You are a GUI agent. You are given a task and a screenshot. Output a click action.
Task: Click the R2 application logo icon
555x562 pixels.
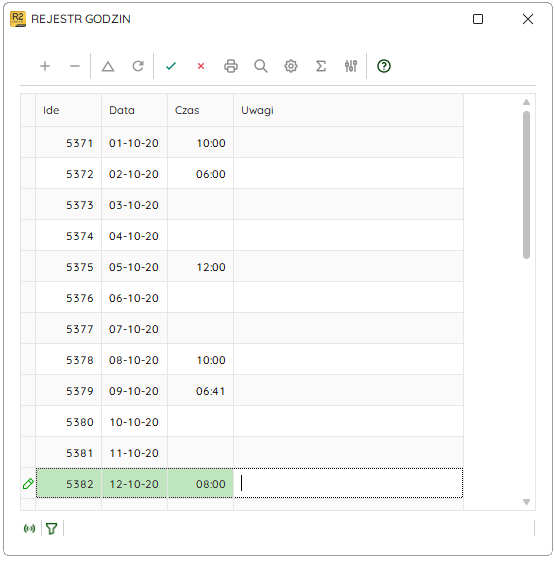(x=18, y=19)
